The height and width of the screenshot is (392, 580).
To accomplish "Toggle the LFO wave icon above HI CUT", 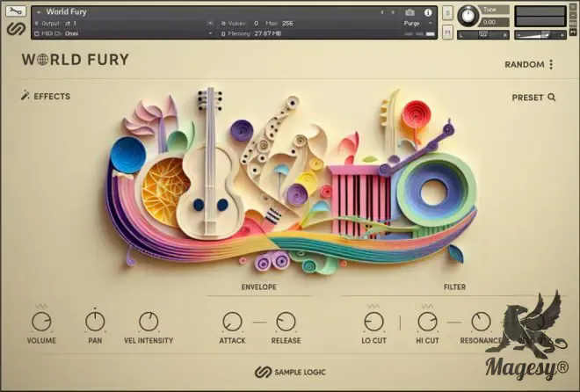I will pyautogui.click(x=427, y=306).
